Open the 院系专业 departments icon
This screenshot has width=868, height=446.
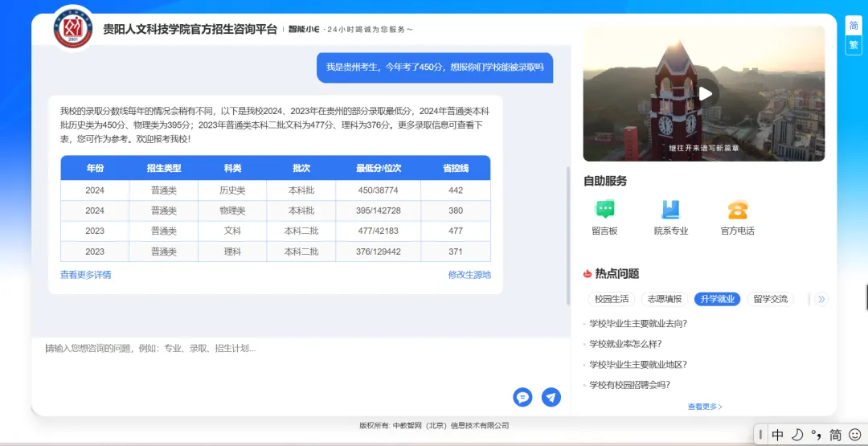[x=670, y=210]
